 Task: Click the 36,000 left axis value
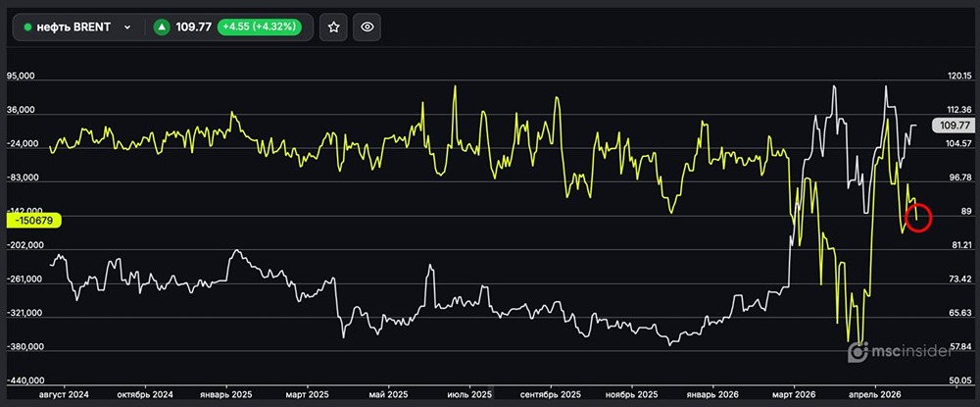pyautogui.click(x=20, y=111)
